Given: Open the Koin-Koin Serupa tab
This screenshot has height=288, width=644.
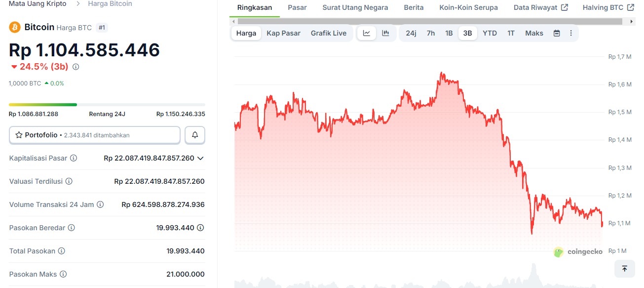Looking at the screenshot, I should pyautogui.click(x=468, y=7).
